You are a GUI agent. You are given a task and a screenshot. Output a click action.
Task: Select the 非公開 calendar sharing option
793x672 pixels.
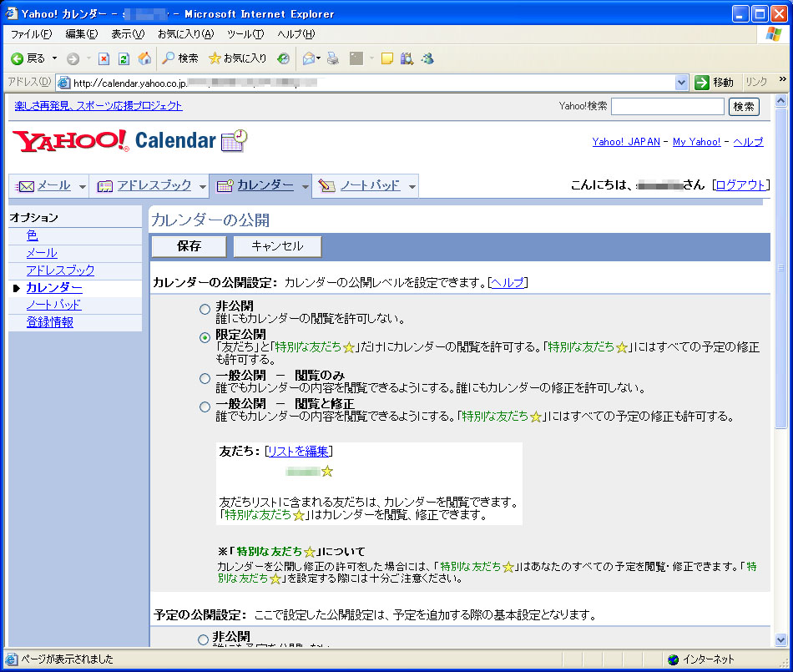205,310
